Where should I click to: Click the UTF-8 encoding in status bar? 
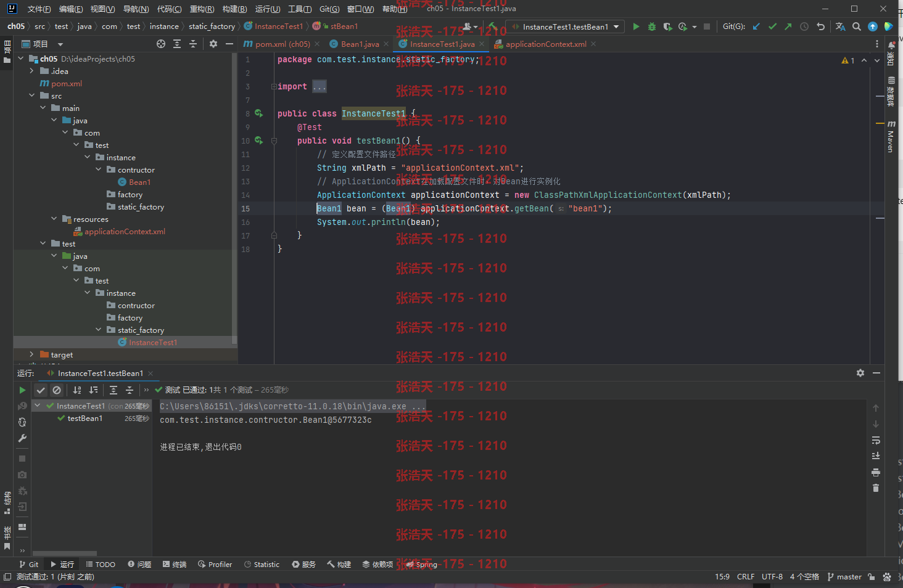pos(772,577)
